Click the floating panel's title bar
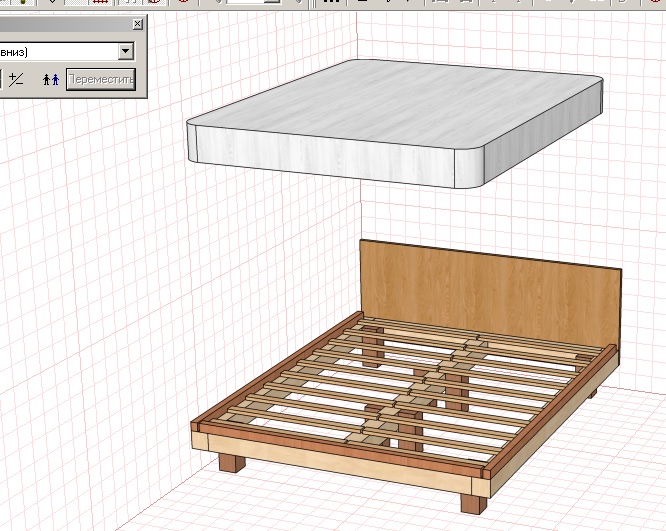 point(60,23)
